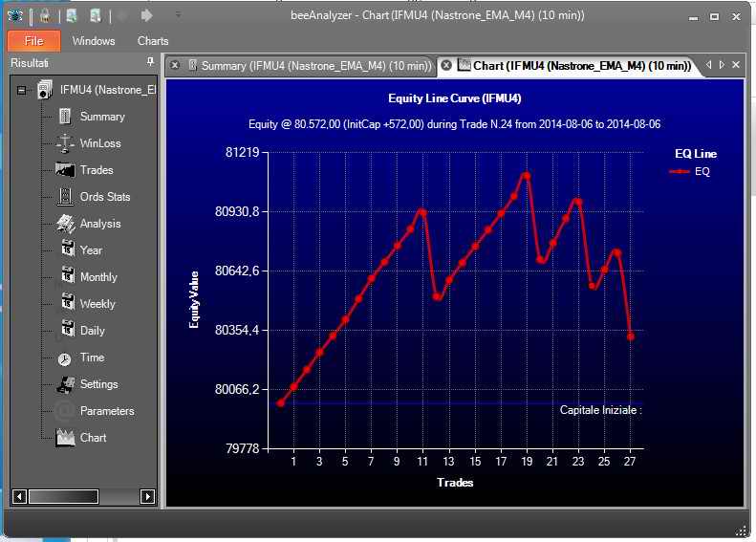
Task: Open Parameters in the results tree
Action: (x=107, y=411)
